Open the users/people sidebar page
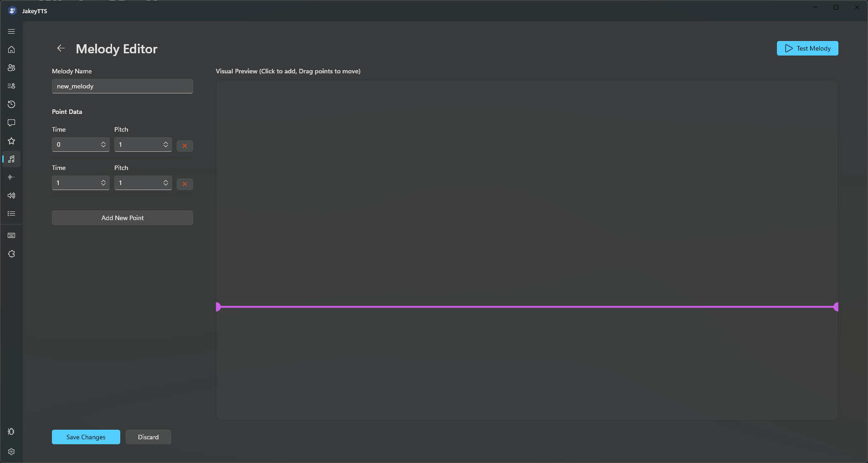This screenshot has width=868, height=463. pyautogui.click(x=11, y=68)
